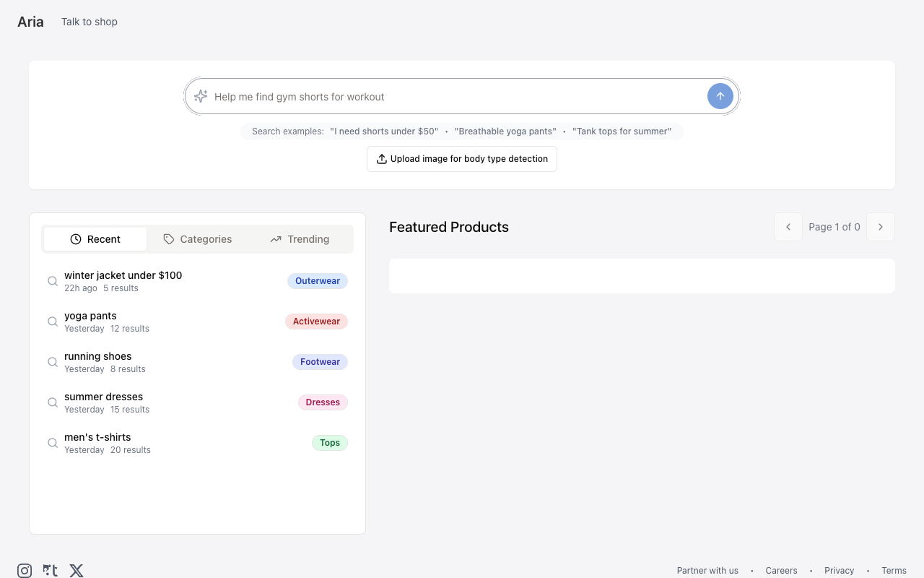Click the Activewear badge
This screenshot has height=578, width=924.
coord(316,322)
